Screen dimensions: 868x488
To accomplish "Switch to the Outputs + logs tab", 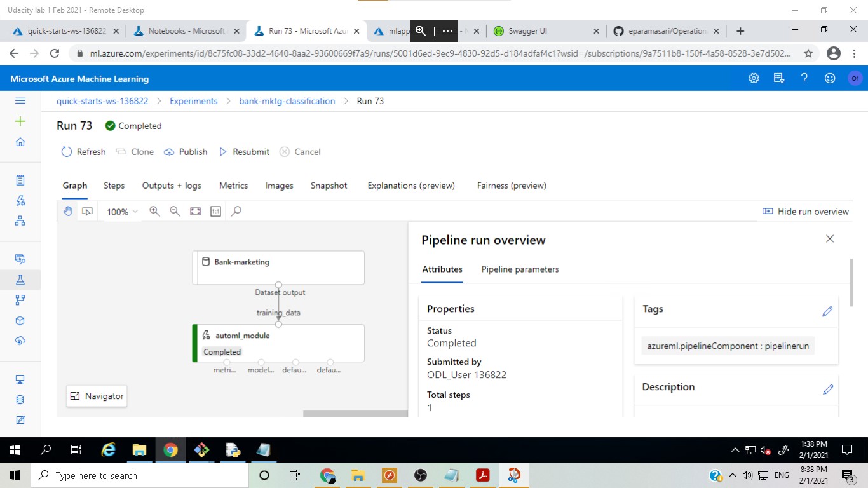I will [172, 186].
